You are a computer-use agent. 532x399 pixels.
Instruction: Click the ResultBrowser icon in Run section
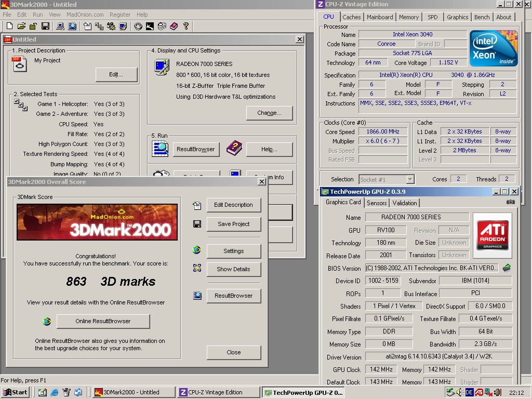[160, 149]
